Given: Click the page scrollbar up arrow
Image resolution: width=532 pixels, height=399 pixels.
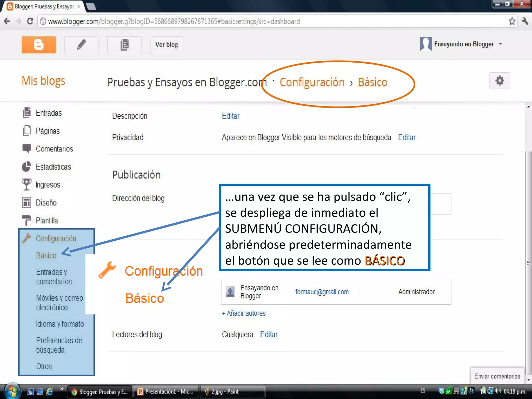Looking at the screenshot, I should [529, 107].
